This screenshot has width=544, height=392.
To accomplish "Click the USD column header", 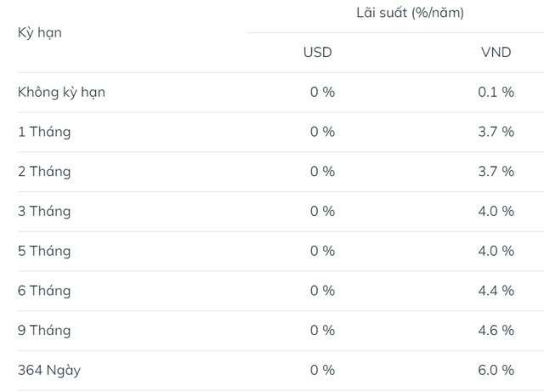I will point(317,53).
